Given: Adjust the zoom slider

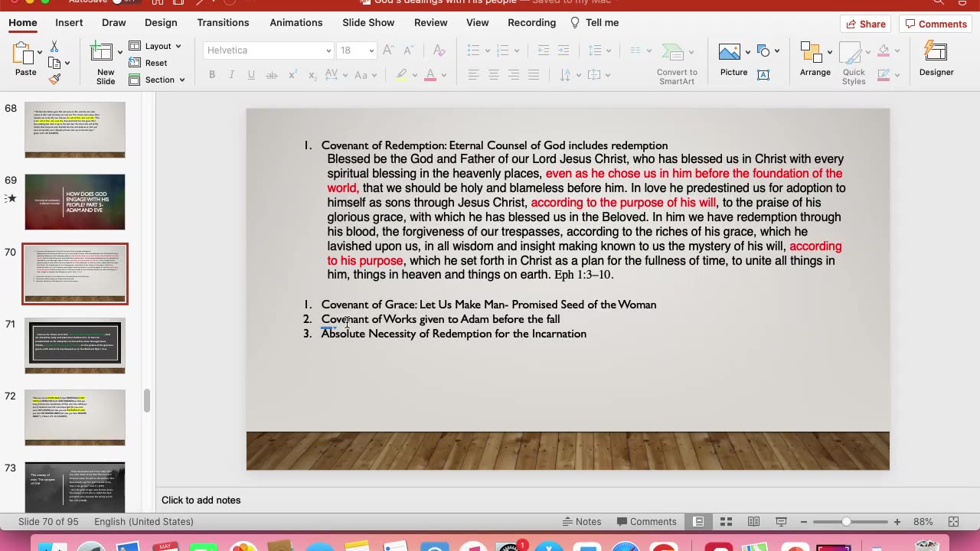Looking at the screenshot, I should click(846, 522).
